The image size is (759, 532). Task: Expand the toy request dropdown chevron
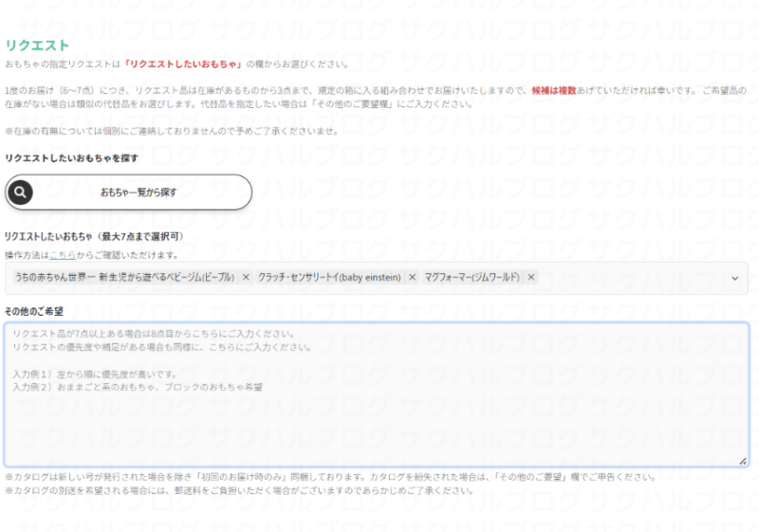pos(734,278)
